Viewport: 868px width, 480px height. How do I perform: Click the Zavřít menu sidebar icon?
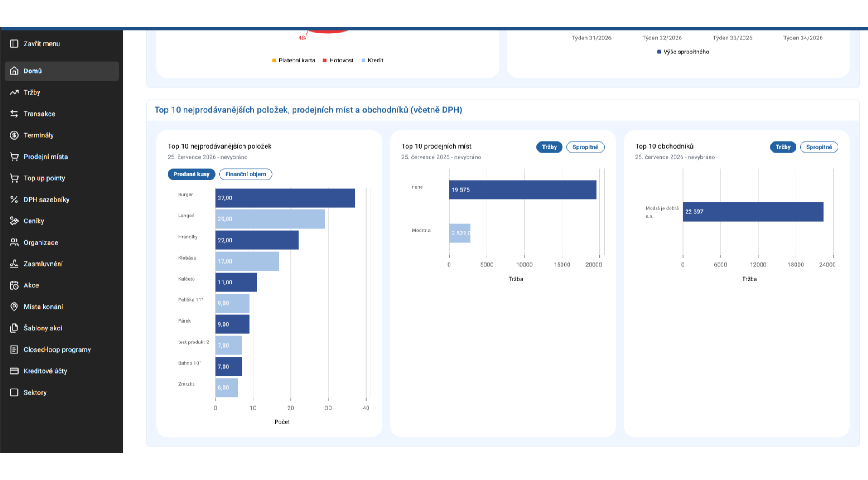(x=14, y=44)
